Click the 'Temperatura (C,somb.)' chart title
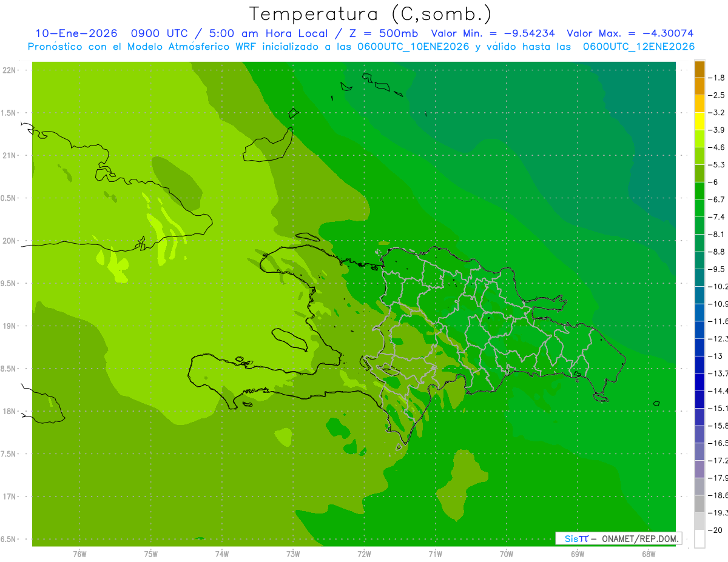 tap(371, 15)
